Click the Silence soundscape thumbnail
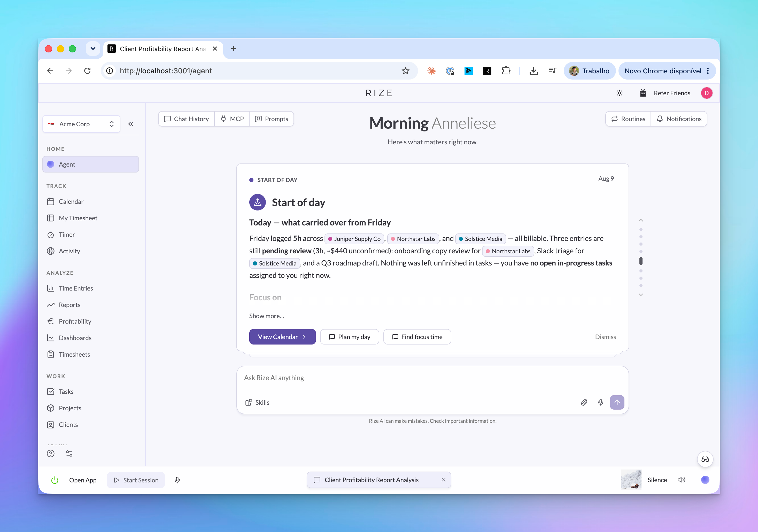 [631, 480]
